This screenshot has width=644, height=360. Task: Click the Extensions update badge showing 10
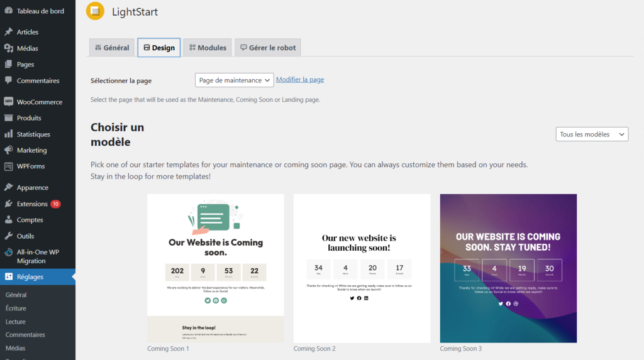coord(55,204)
